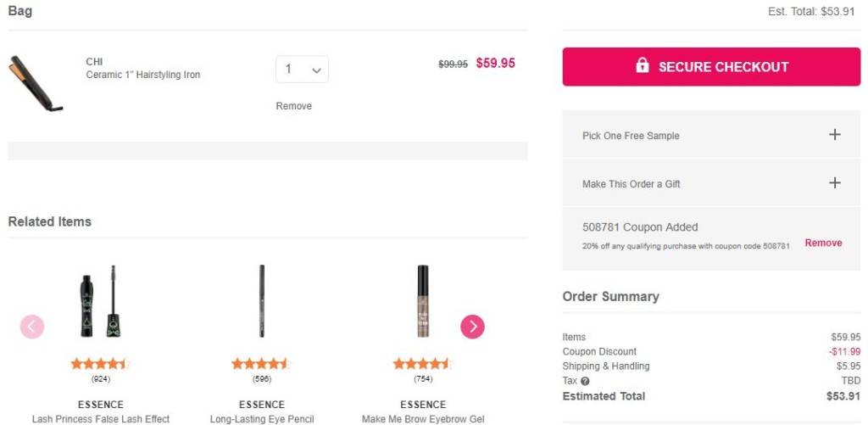Click the star rating with 924 reviews
The width and height of the screenshot is (868, 425).
(99, 364)
